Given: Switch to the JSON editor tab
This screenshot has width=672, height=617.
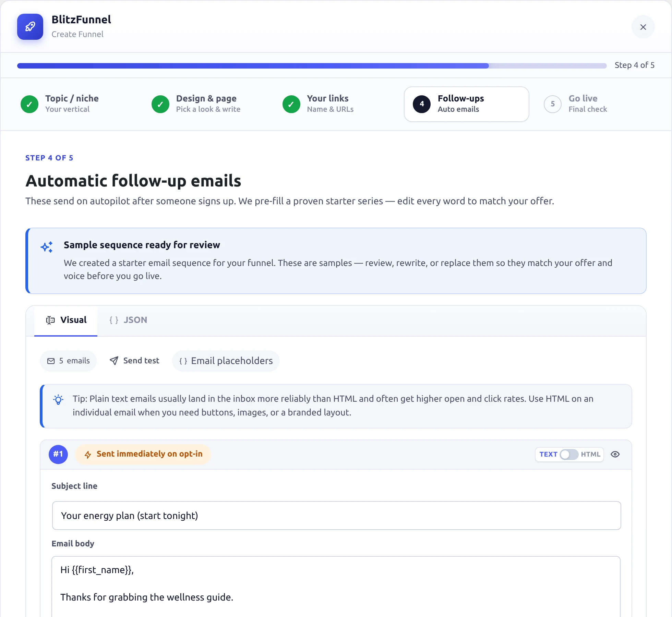Looking at the screenshot, I should [128, 320].
